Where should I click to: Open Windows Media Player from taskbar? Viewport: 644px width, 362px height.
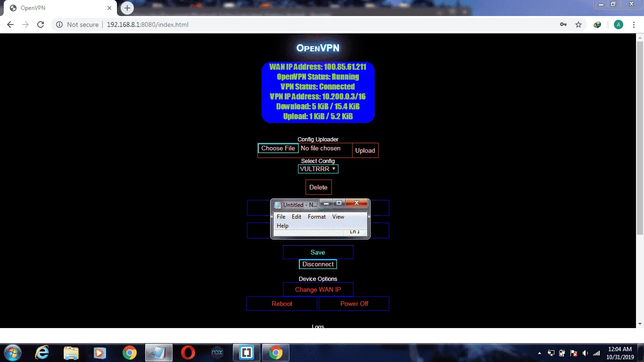(x=100, y=353)
